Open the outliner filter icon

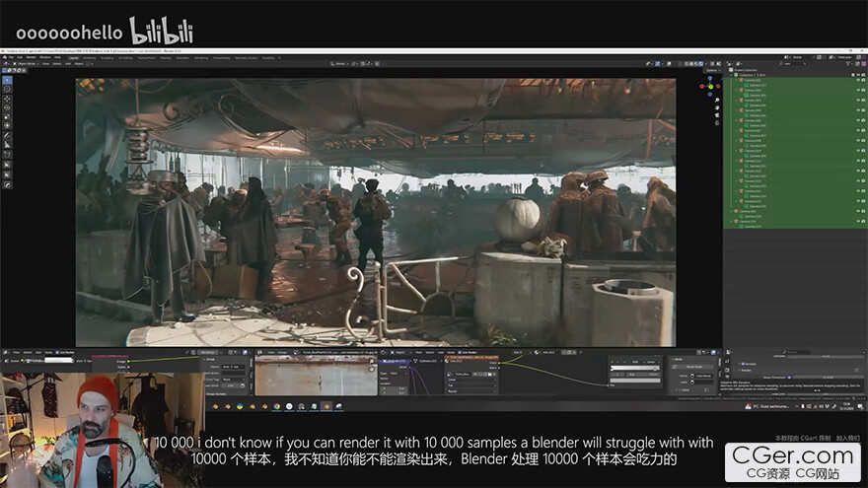coord(849,64)
